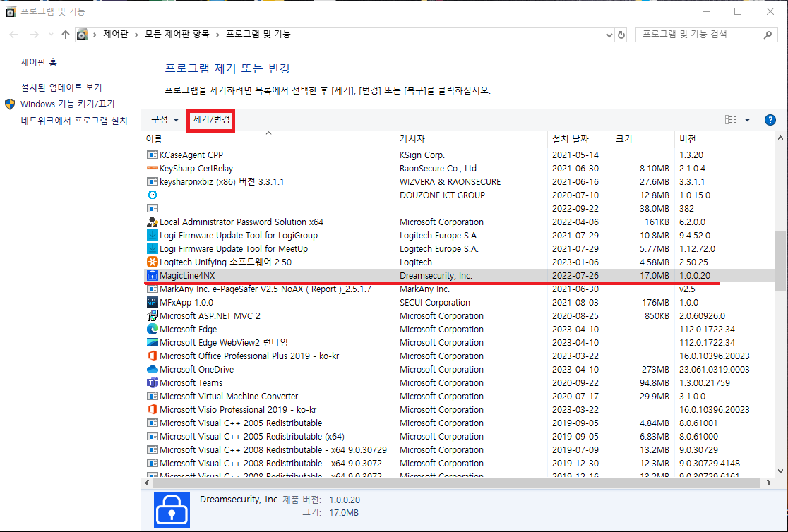Click the large lock thumbnail in details pane
This screenshot has width=788, height=532.
coord(172,509)
